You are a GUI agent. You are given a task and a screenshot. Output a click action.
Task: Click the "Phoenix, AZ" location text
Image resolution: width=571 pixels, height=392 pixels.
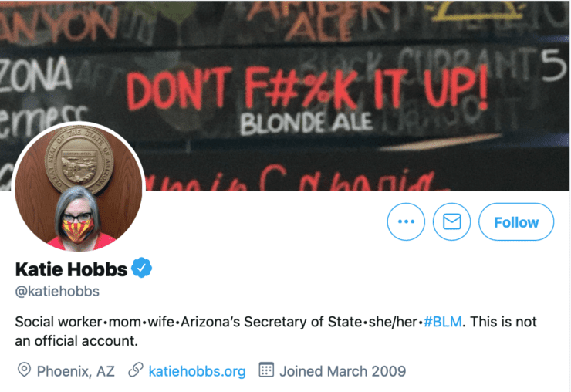[76, 370]
